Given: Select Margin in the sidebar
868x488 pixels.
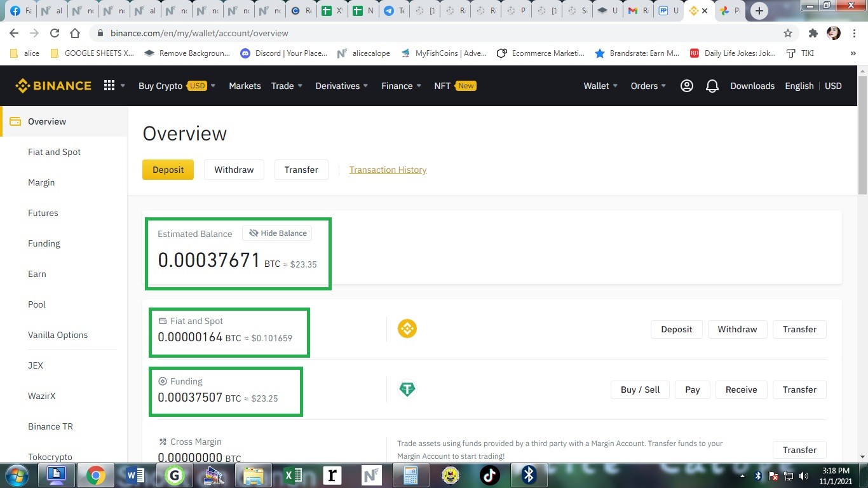Looking at the screenshot, I should click(x=41, y=182).
